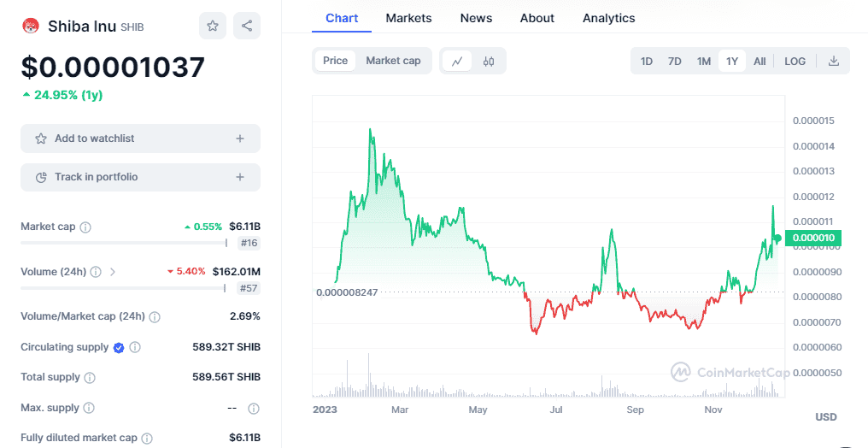Star Shiba Inu as a favorite

[213, 26]
